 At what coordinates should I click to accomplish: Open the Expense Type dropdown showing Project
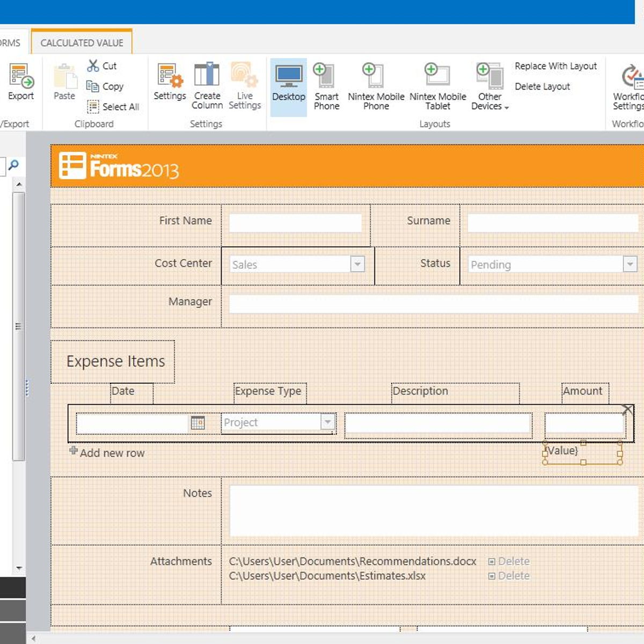pyautogui.click(x=327, y=422)
